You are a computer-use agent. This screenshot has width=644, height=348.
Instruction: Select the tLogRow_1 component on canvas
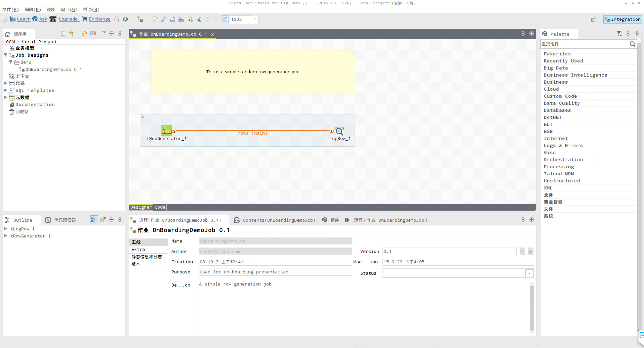pyautogui.click(x=339, y=131)
